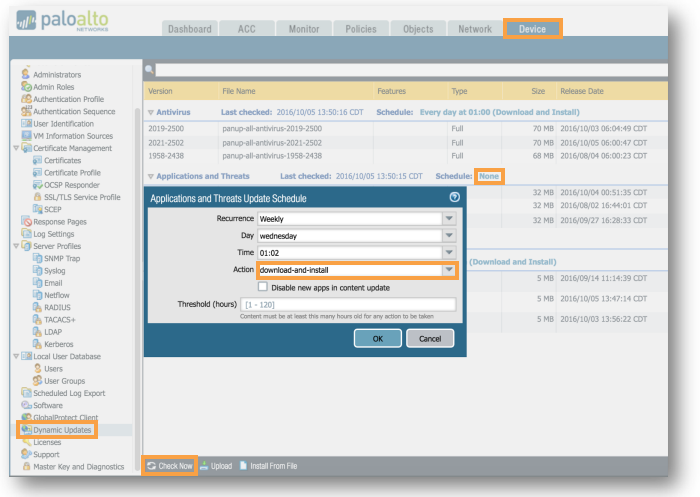This screenshot has height=497, width=700.
Task: Open Master Key and Diagnostics
Action: point(78,467)
